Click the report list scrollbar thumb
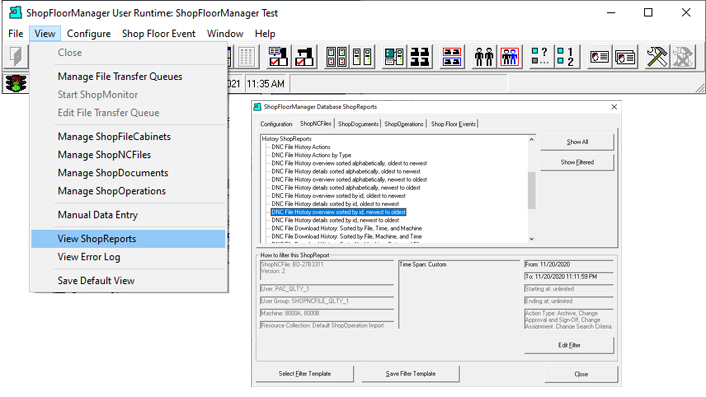The height and width of the screenshot is (397, 706). (531, 190)
